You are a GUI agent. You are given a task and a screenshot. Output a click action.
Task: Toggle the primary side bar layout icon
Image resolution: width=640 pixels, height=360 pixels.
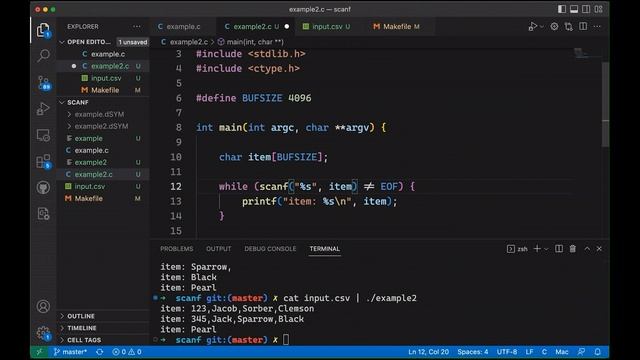tap(562, 9)
